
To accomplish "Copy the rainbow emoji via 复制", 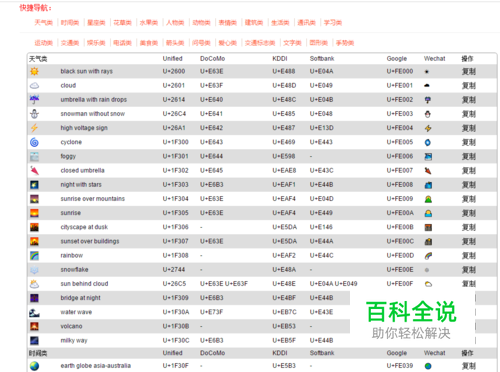I will (x=468, y=256).
